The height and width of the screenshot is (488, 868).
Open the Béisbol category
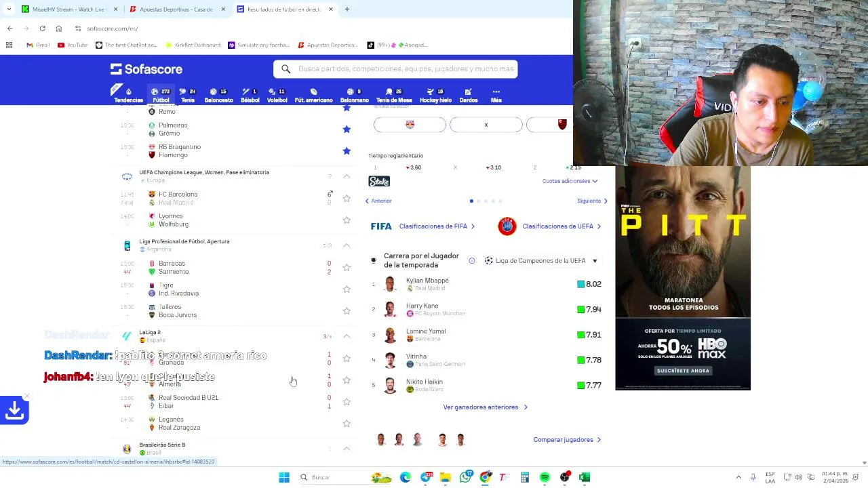click(250, 96)
